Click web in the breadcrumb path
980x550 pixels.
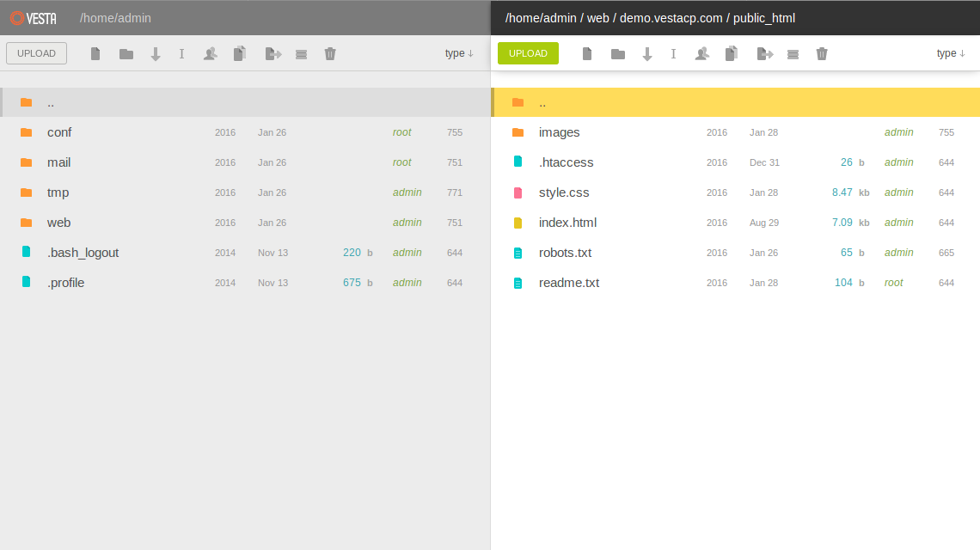click(598, 17)
